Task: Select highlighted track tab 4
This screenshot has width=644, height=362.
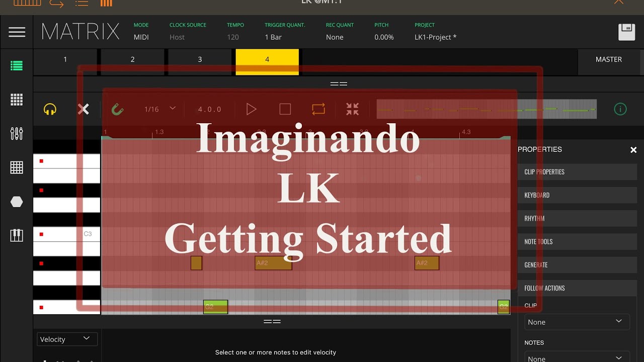Action: pyautogui.click(x=267, y=62)
